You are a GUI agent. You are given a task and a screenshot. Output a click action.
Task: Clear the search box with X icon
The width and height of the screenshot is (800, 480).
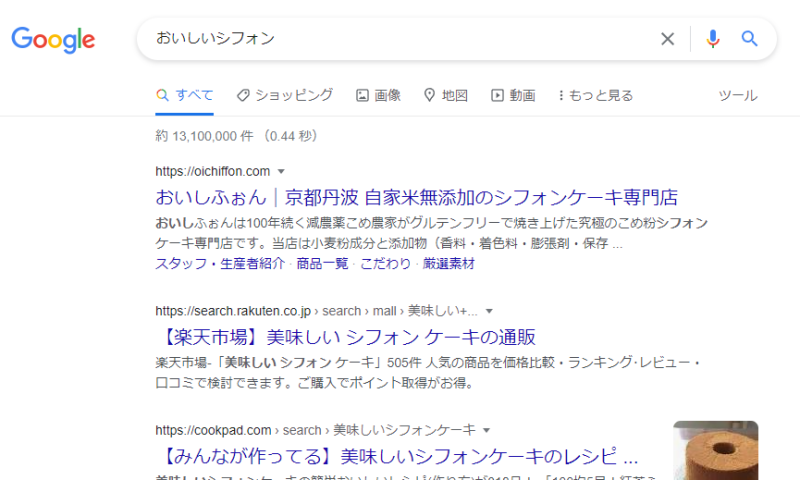tap(667, 39)
